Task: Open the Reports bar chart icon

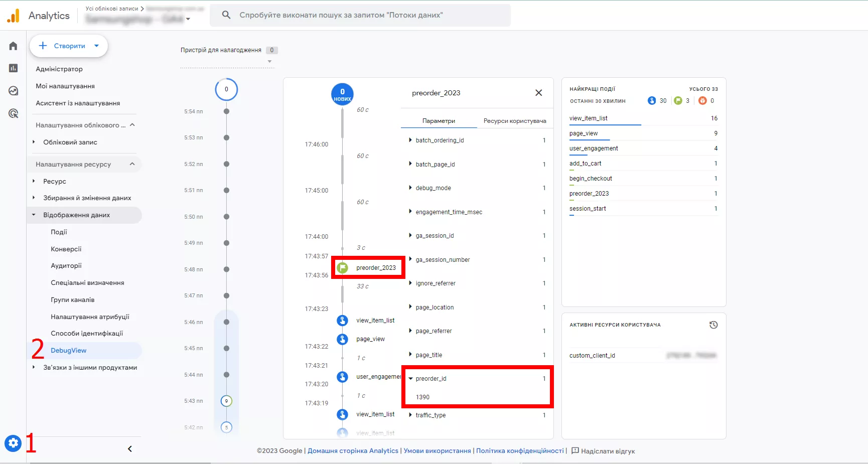Action: [x=14, y=68]
